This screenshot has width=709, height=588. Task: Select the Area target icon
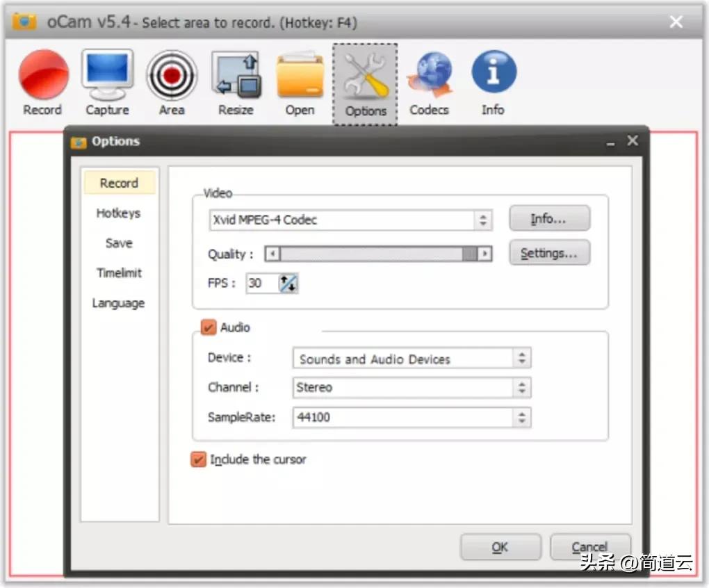coord(172,75)
